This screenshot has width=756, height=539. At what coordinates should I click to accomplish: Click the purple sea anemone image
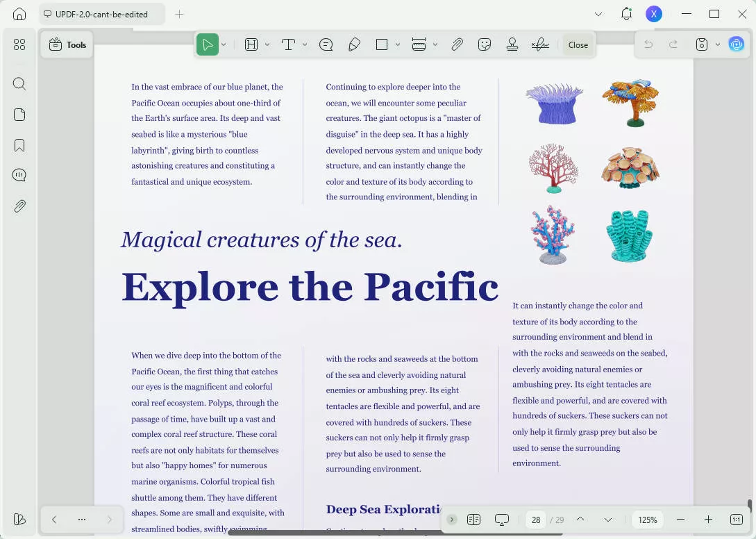click(553, 103)
